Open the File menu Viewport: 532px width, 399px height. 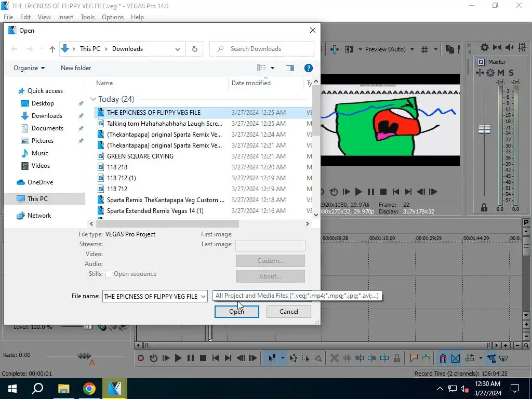click(8, 17)
